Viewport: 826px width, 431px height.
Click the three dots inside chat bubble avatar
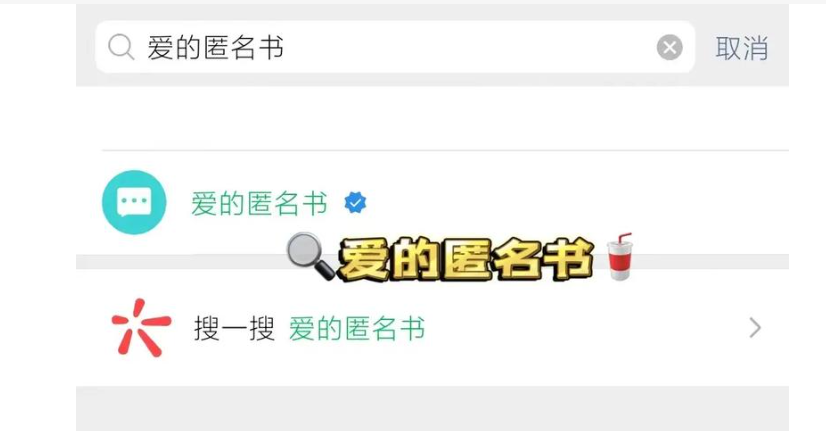[x=134, y=201]
